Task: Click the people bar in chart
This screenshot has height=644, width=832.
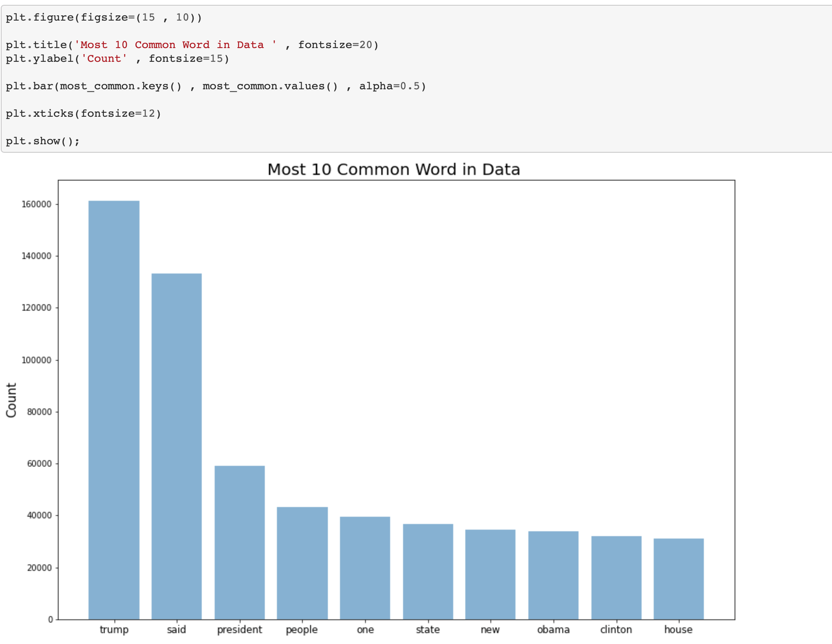Action: tap(302, 563)
